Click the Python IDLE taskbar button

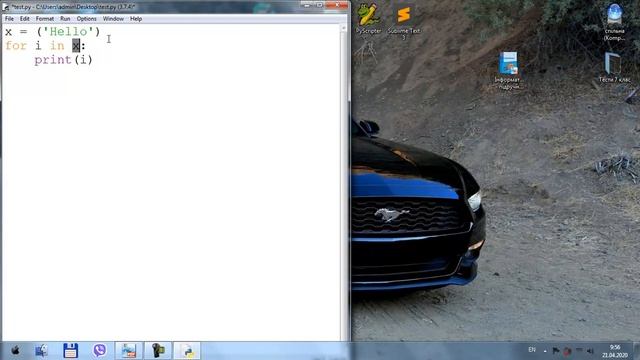(187, 351)
